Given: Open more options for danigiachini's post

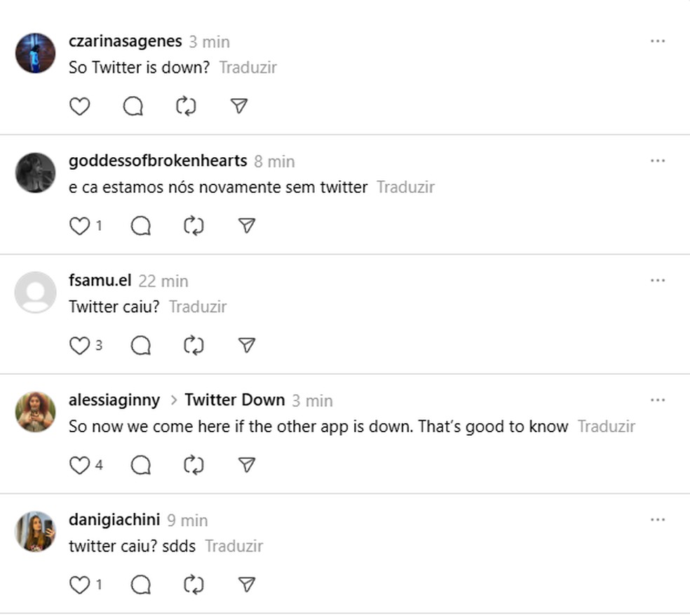Looking at the screenshot, I should coord(658,520).
